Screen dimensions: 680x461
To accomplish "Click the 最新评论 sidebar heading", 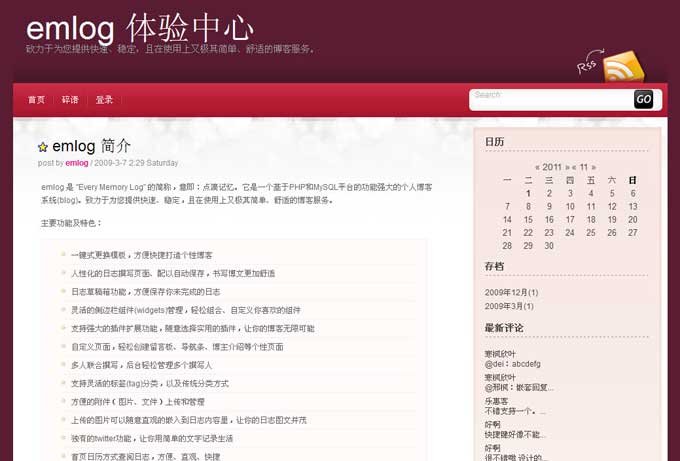I will coord(504,328).
